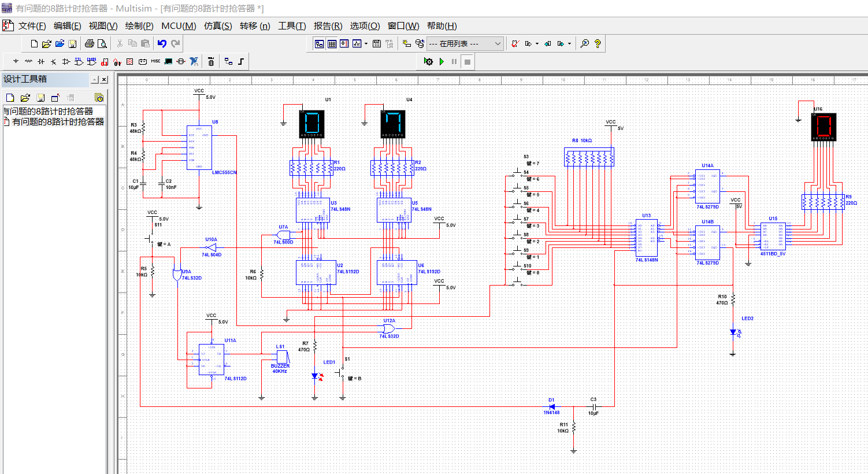The height and width of the screenshot is (474, 868).
Task: Open interactive simulation settings gear icon
Action: (428, 61)
